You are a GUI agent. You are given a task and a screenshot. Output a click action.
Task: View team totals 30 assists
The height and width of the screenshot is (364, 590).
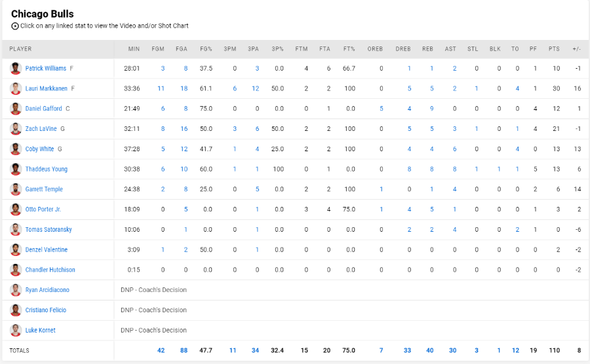pos(452,350)
